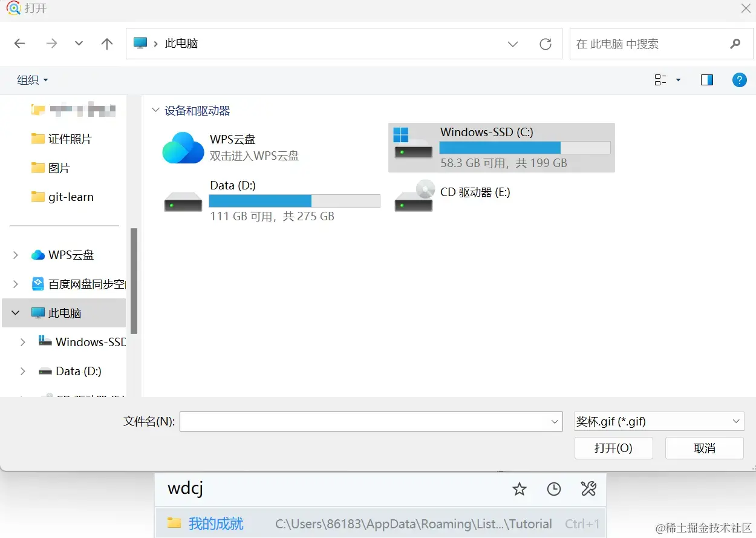Open recent locations chevron
This screenshot has height=538, width=756.
tap(79, 44)
